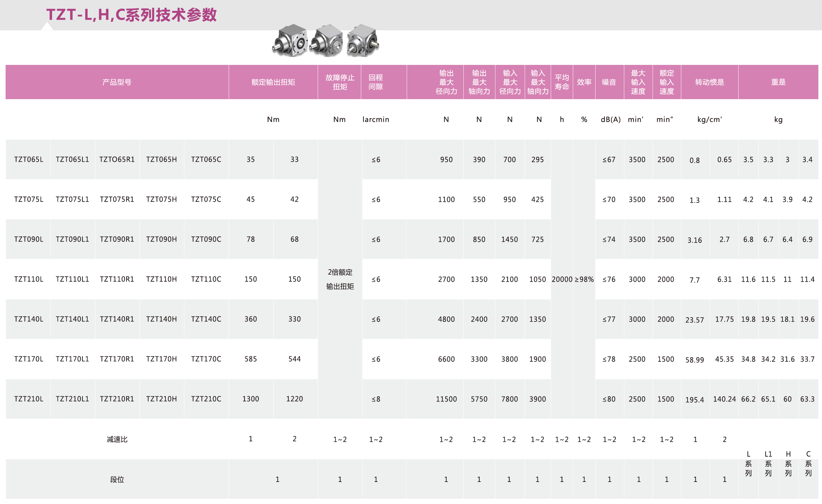Click the middle gearbox product image
Image resolution: width=822 pixels, height=504 pixels.
327,41
